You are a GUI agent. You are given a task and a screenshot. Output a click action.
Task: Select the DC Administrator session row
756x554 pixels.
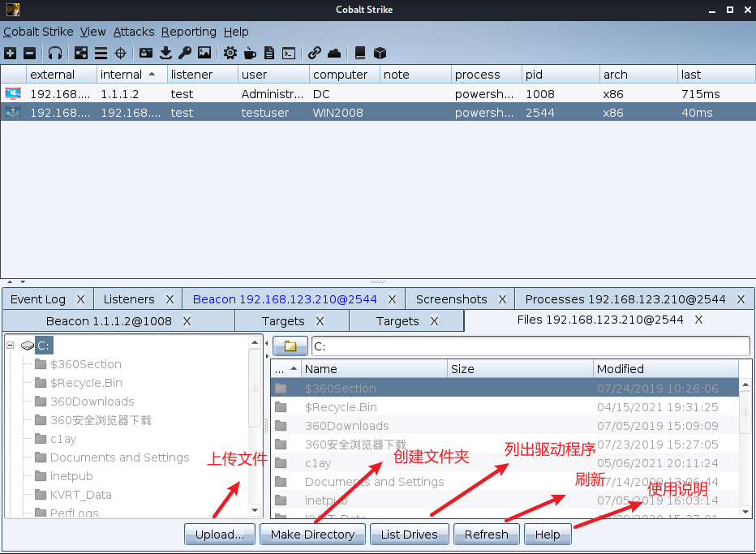pyautogui.click(x=378, y=93)
